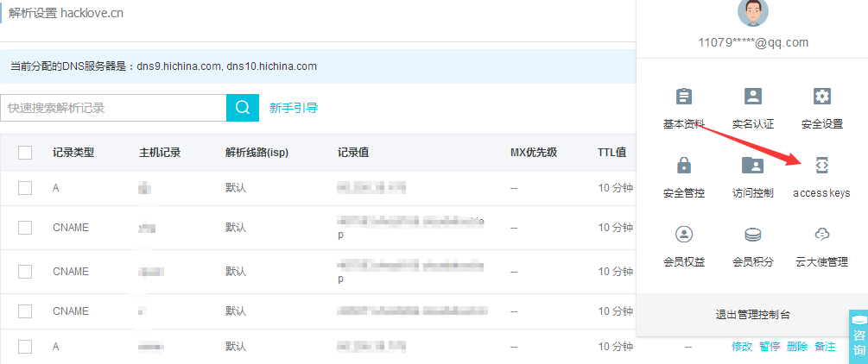868x364 pixels.
Task: Click the 解析线路(isp) column header
Action: [x=257, y=153]
